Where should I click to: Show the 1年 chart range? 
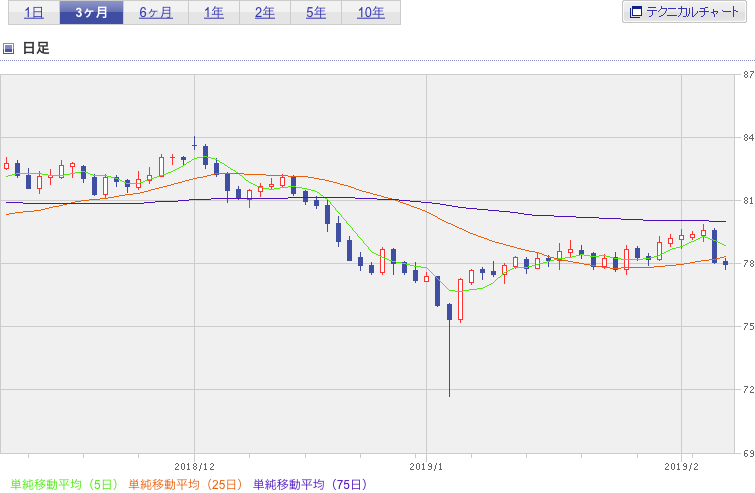tap(214, 13)
